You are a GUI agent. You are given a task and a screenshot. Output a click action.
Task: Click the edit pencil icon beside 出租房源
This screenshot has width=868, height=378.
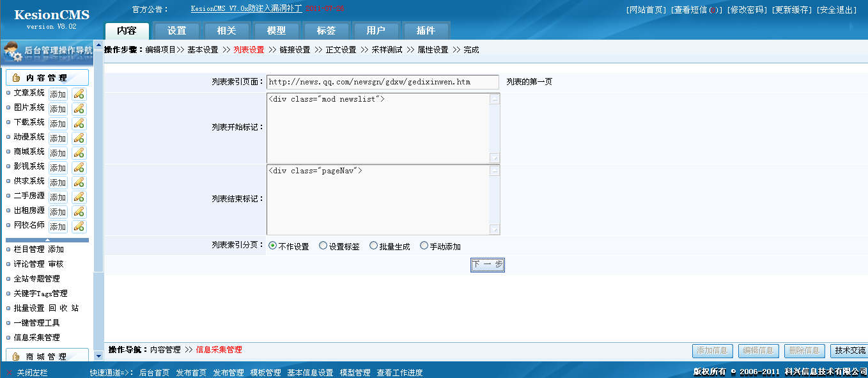(79, 212)
